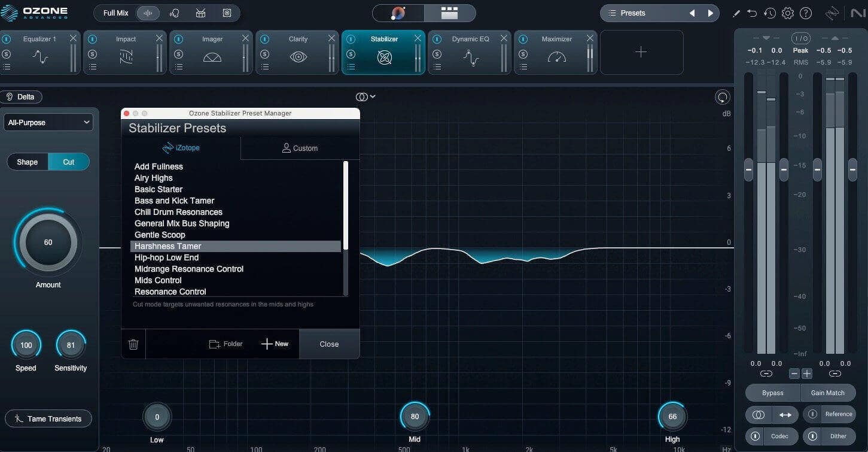Viewport: 868px width, 452px height.
Task: Click the reset loop icon above dB scale
Action: pyautogui.click(x=723, y=97)
